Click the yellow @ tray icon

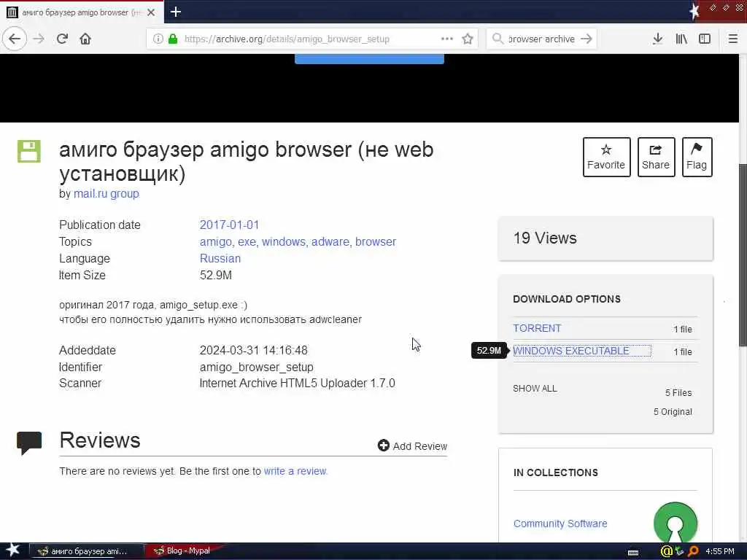tap(666, 551)
